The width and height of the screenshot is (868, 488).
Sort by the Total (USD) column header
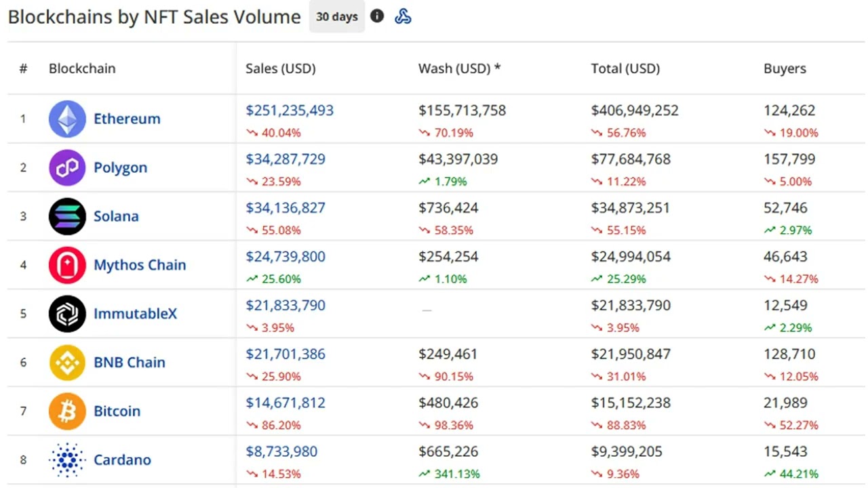pyautogui.click(x=625, y=68)
